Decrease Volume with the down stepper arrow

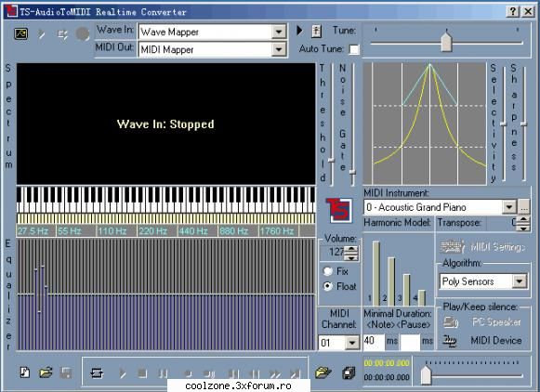coord(352,257)
